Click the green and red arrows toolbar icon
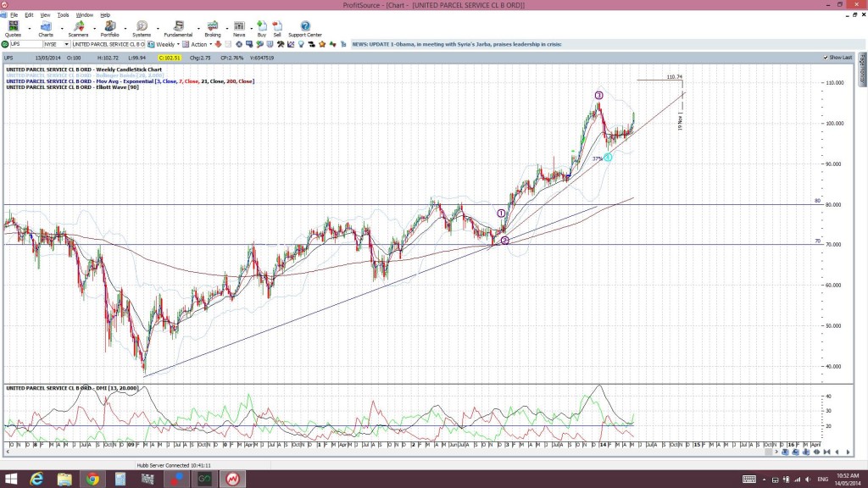The width and height of the screenshot is (868, 488). 332,44
